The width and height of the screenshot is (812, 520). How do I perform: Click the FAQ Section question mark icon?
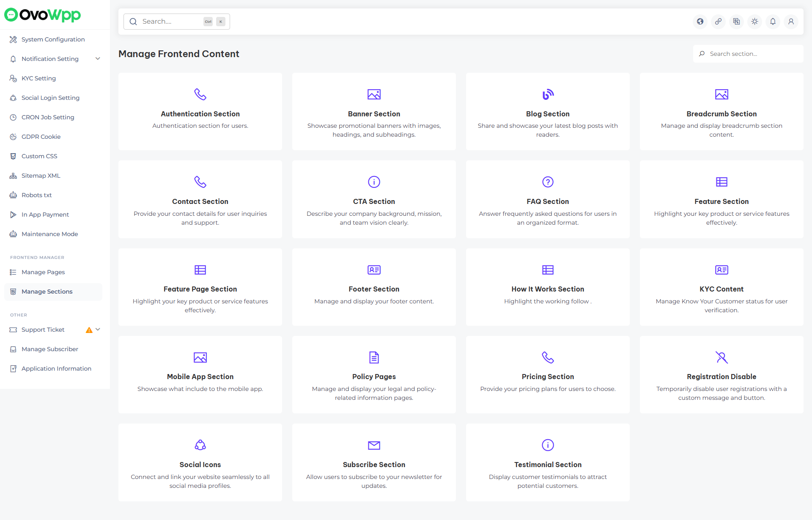[x=548, y=182]
